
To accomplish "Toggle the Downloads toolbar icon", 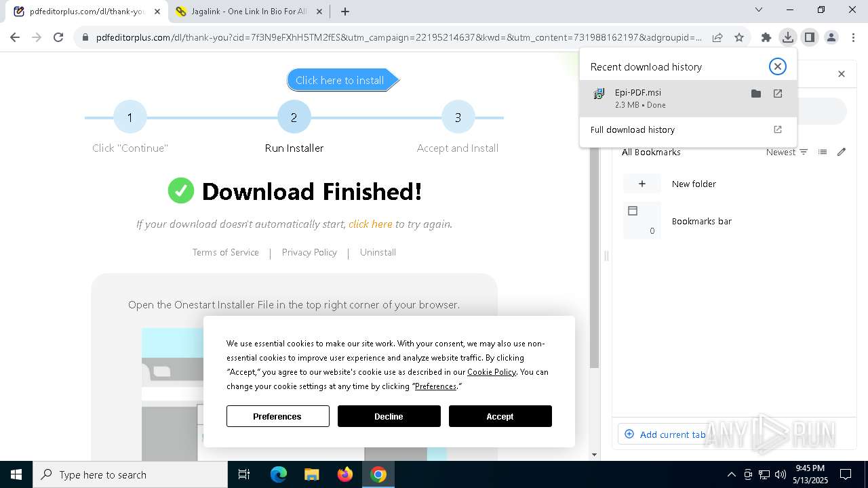I will click(x=788, y=37).
